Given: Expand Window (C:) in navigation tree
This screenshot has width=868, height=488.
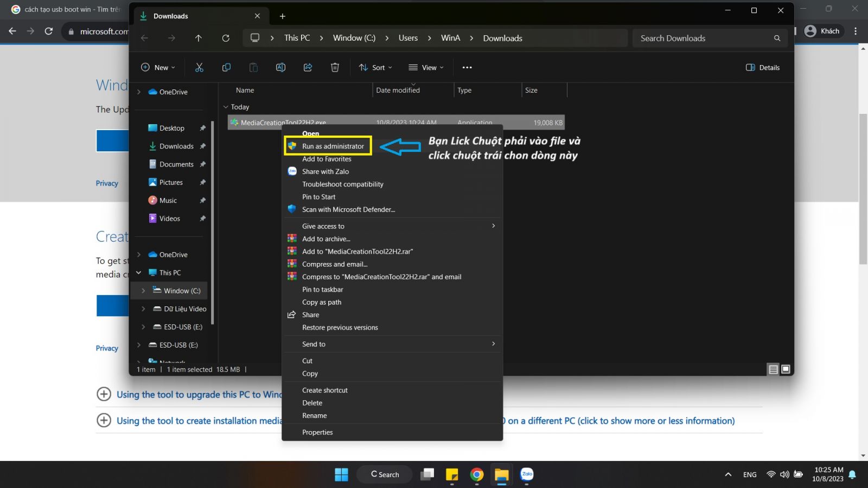Looking at the screenshot, I should click(x=143, y=291).
